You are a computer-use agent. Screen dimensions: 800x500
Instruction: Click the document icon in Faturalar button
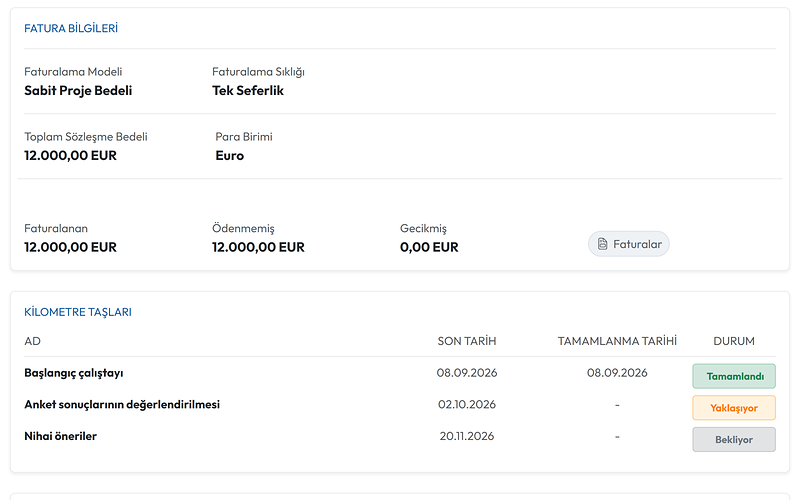pyautogui.click(x=603, y=244)
